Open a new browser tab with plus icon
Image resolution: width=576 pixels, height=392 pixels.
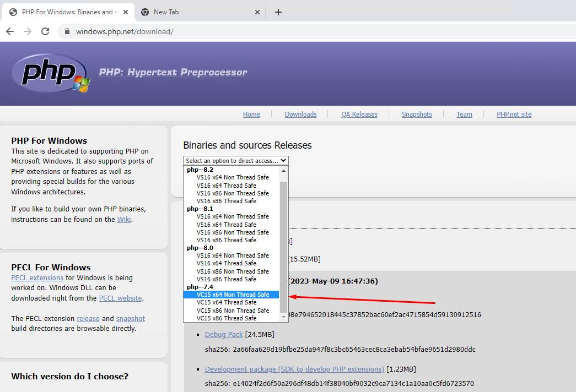click(x=278, y=12)
